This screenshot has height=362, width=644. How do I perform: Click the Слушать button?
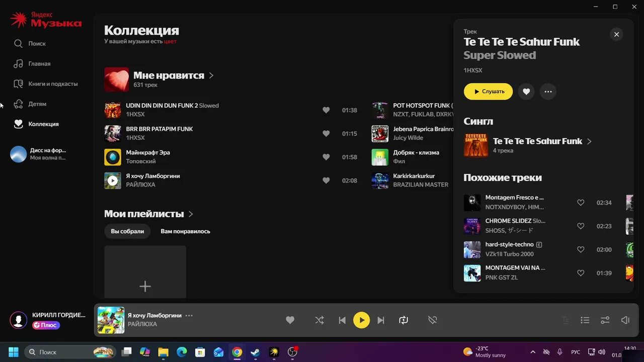pyautogui.click(x=488, y=92)
